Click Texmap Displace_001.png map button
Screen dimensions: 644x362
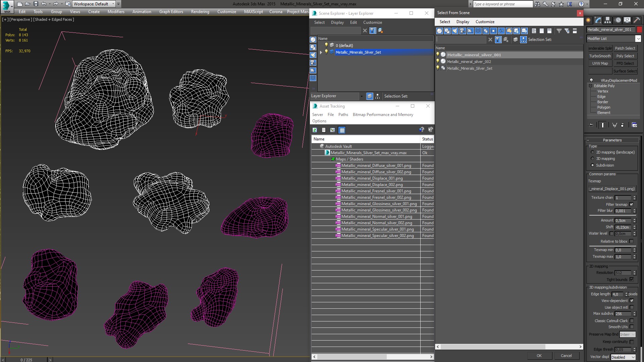click(x=612, y=189)
